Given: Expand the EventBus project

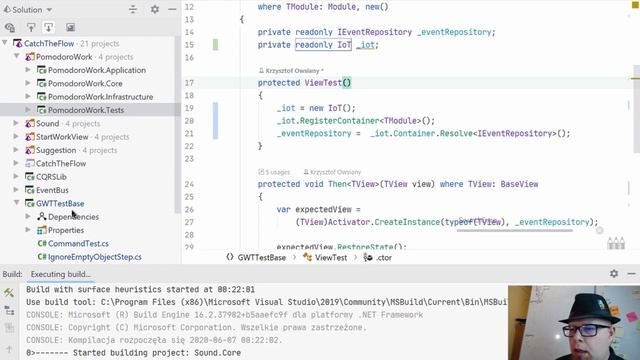Looking at the screenshot, I should [x=16, y=190].
